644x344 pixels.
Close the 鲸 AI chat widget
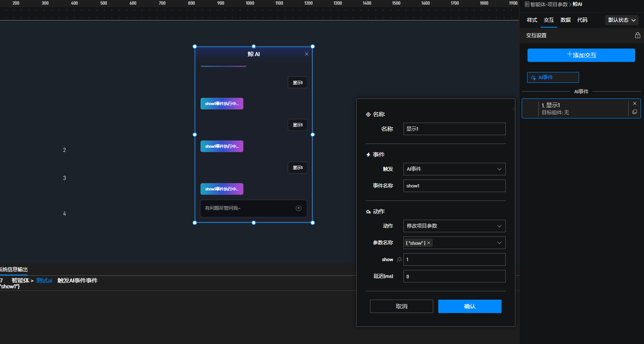tap(307, 54)
